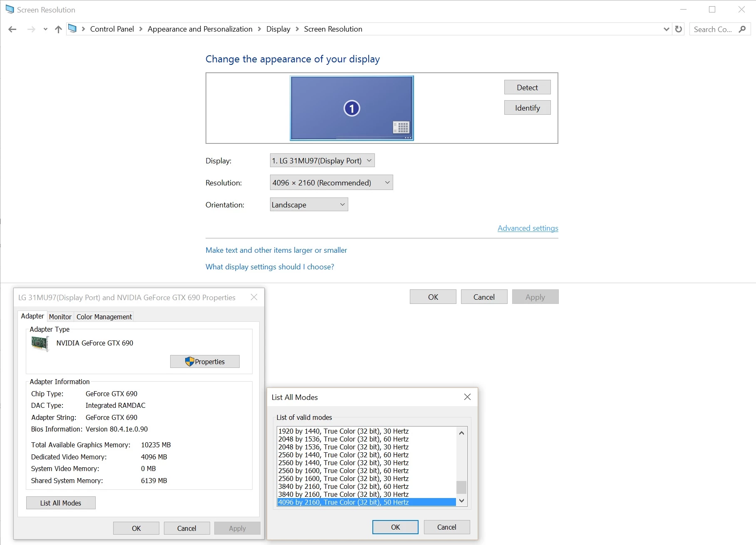Viewport: 756px width, 545px height.
Task: Click OK in Screen Resolution window
Action: (x=433, y=297)
